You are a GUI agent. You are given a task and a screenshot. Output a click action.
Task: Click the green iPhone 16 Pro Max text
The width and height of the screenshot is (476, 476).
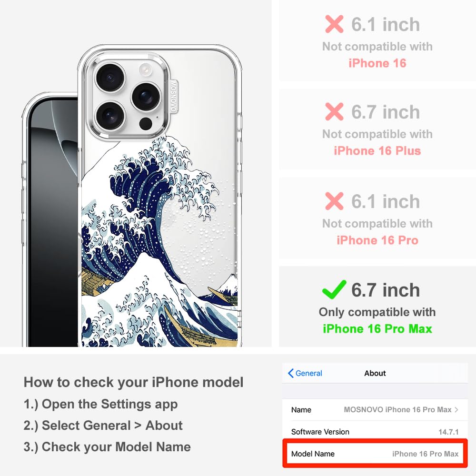pos(377,329)
